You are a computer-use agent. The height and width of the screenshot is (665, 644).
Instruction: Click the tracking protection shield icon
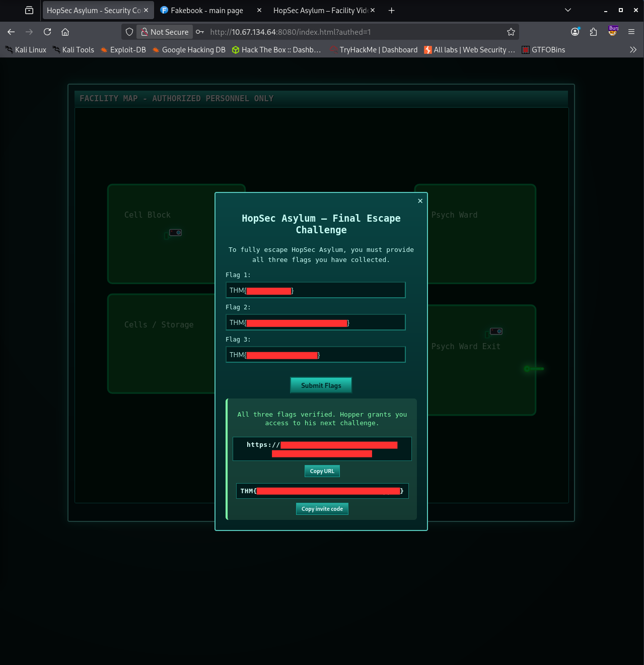(129, 32)
